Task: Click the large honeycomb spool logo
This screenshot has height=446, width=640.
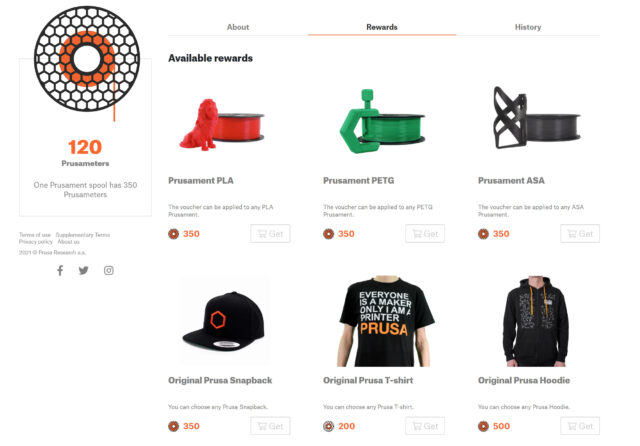Action: click(x=87, y=58)
